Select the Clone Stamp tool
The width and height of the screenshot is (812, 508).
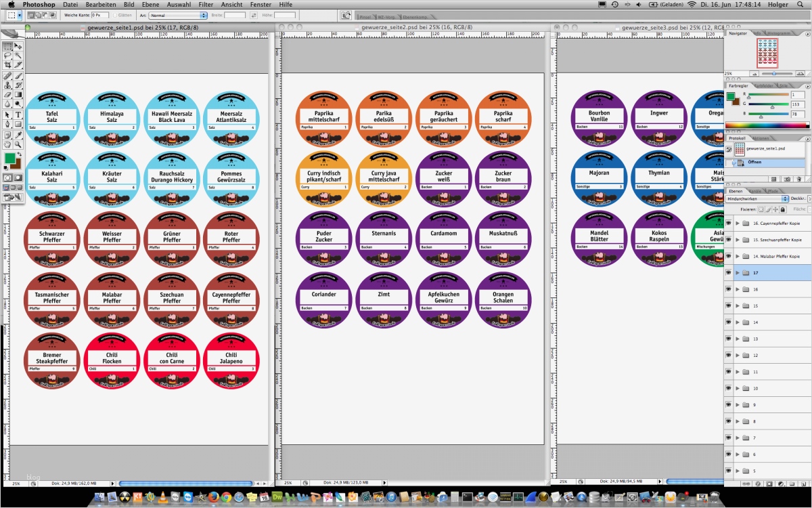[x=7, y=85]
